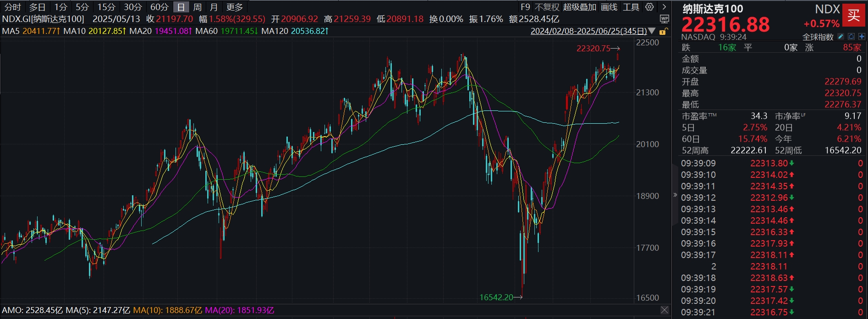868x319 pixels.
Task: Select the 09:39:09 tick row
Action: tap(772, 163)
